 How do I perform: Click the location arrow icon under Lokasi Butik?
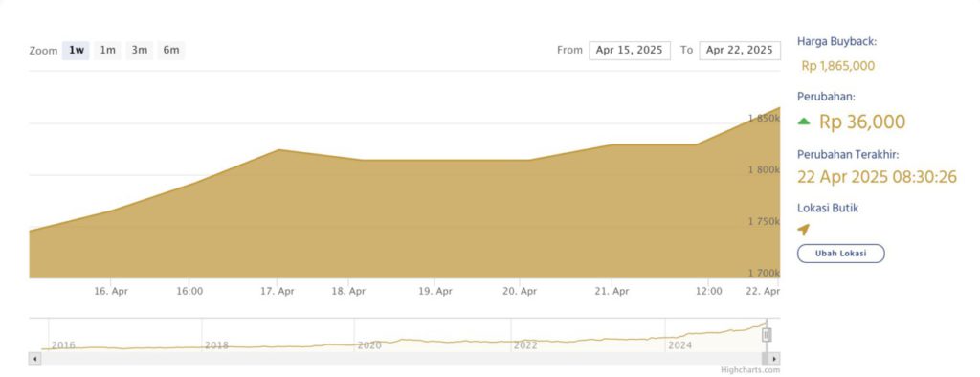804,230
